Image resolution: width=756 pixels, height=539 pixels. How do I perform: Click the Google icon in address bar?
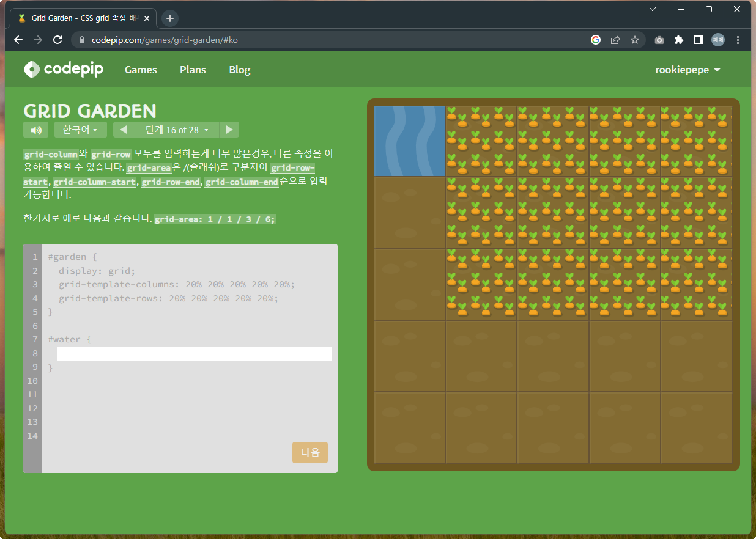click(596, 40)
